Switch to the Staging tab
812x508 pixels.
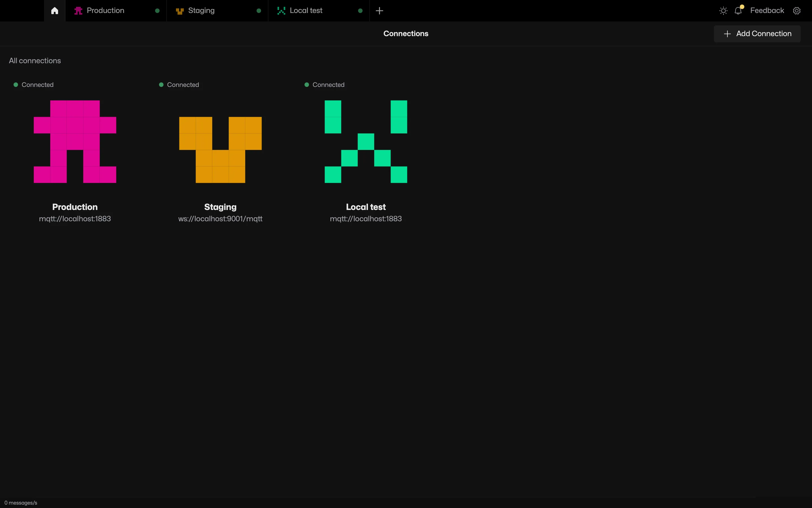click(x=217, y=11)
